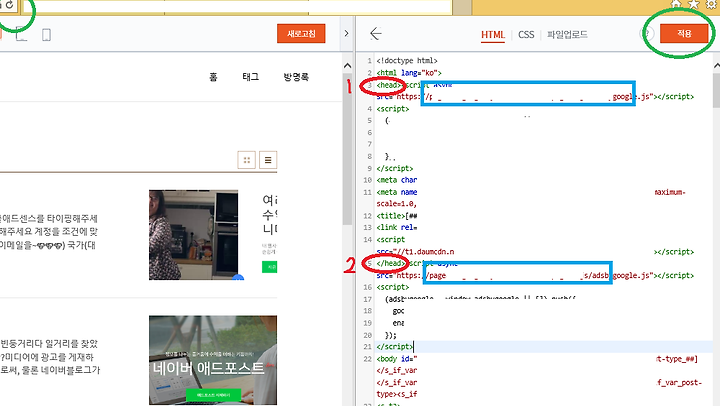Open browser settings gear icon
Screen dimensions: 720x406
[x=712, y=5]
